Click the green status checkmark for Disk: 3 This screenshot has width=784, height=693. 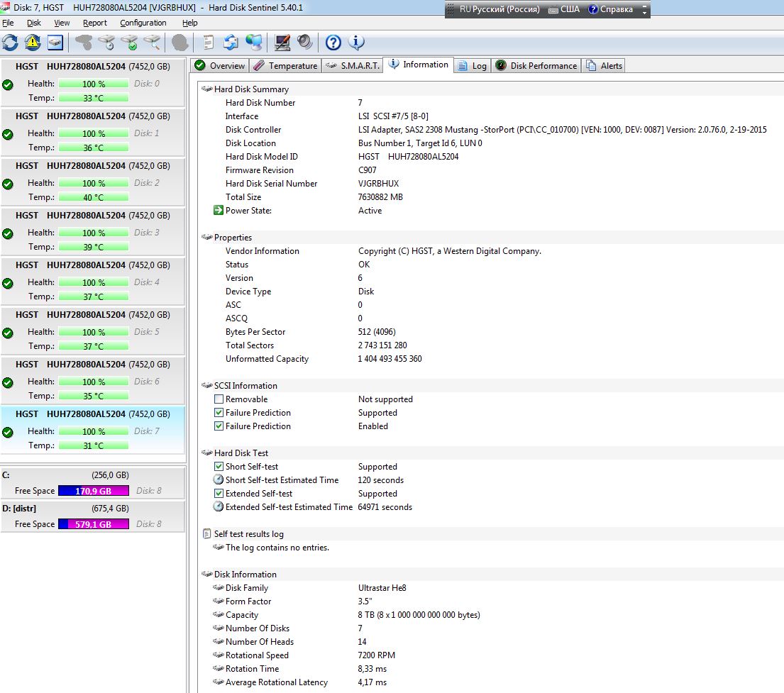point(8,233)
